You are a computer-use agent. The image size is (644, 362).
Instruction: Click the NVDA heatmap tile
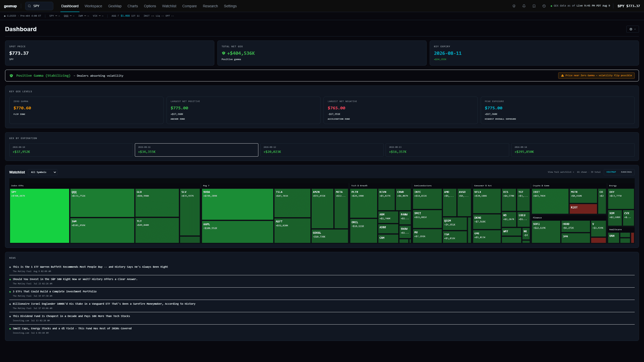(237, 204)
